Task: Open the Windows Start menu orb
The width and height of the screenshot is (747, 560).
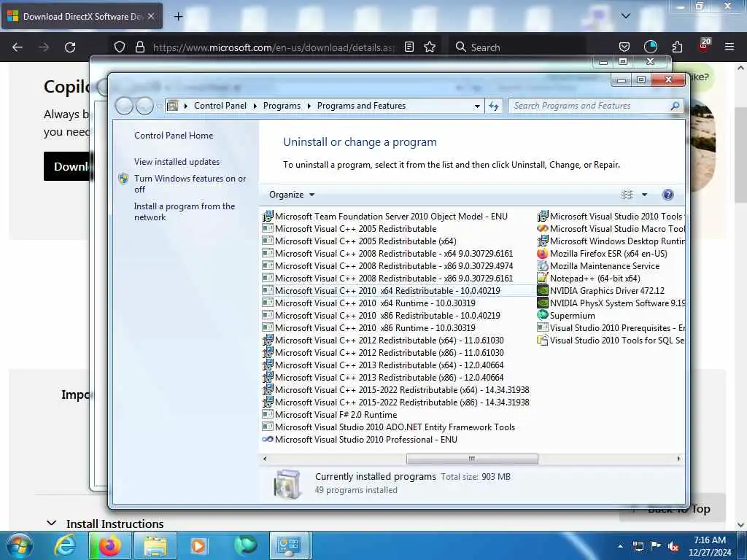Action: pos(20,545)
